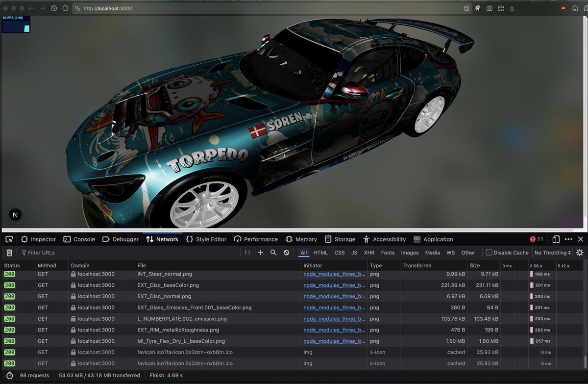The height and width of the screenshot is (384, 588).
Task: Sort by the Domain column header
Action: [101, 265]
